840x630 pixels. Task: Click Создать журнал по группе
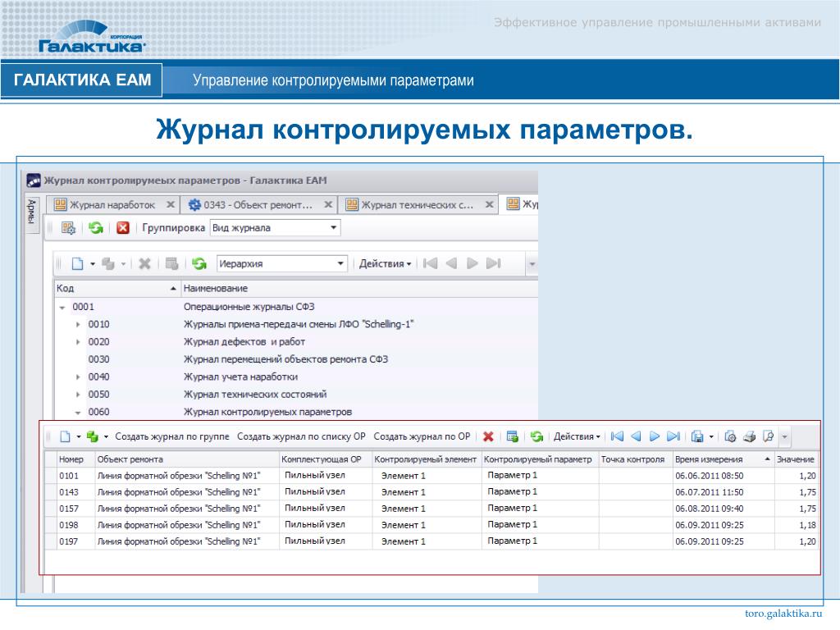(x=172, y=436)
